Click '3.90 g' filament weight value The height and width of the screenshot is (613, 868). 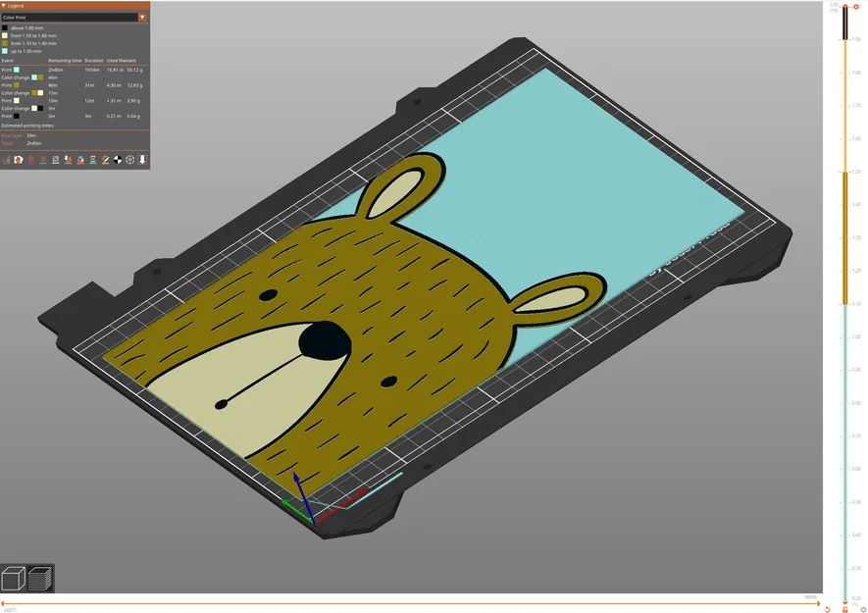133,101
